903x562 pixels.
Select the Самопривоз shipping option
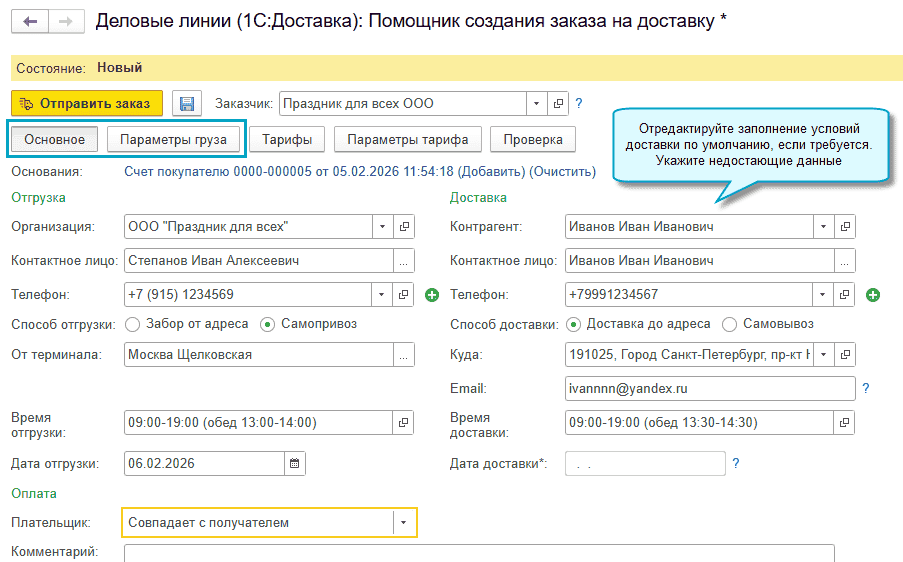point(268,324)
